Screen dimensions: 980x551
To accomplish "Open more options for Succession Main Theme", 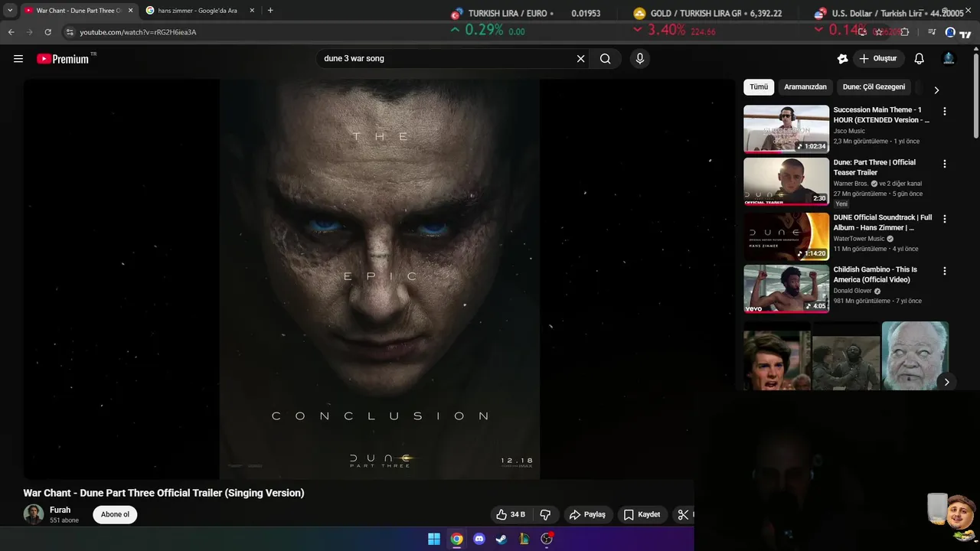I will [x=944, y=111].
